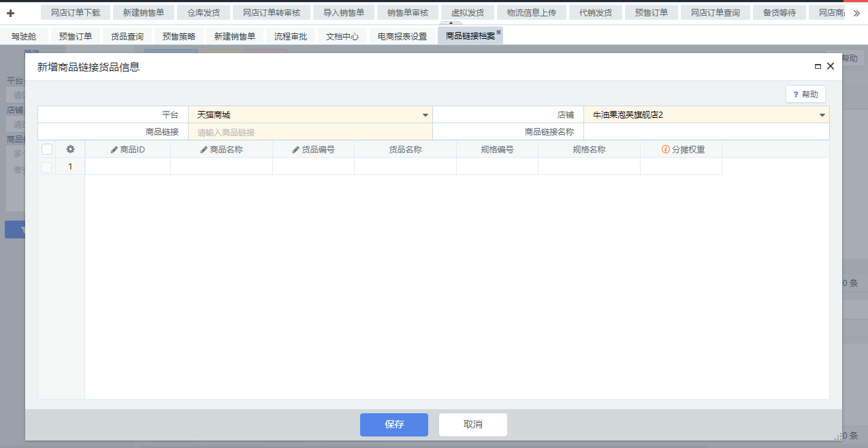Click the grid settings gear icon
This screenshot has width=868, height=448.
pos(70,149)
